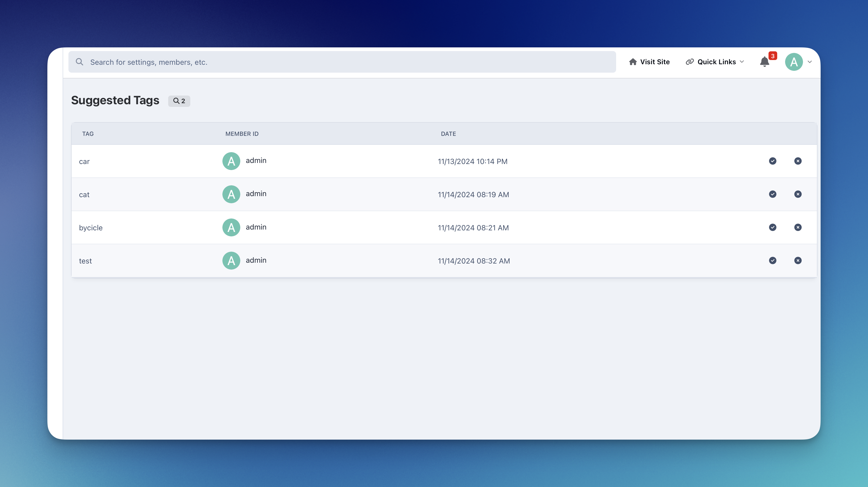Open admin member link in bycicle row
The width and height of the screenshot is (868, 487).
click(256, 227)
